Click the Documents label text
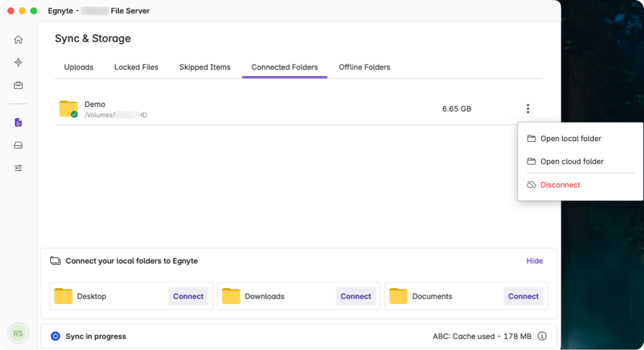This screenshot has height=350, width=644. 432,297
